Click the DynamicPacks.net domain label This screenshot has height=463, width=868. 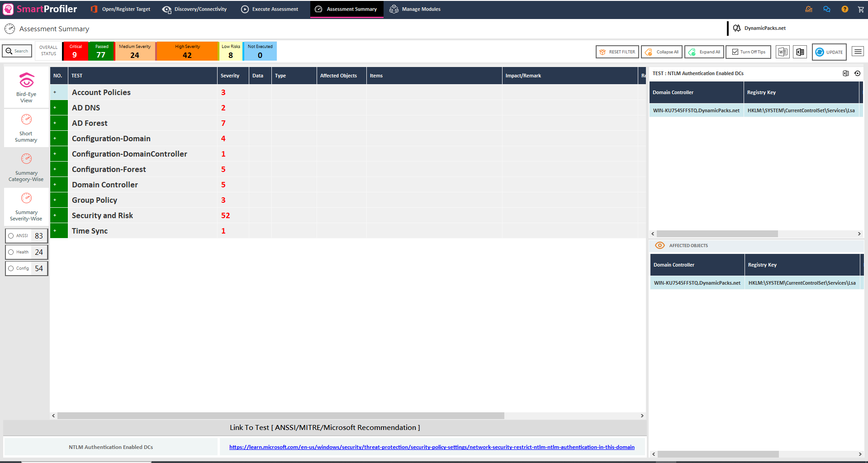pyautogui.click(x=765, y=28)
